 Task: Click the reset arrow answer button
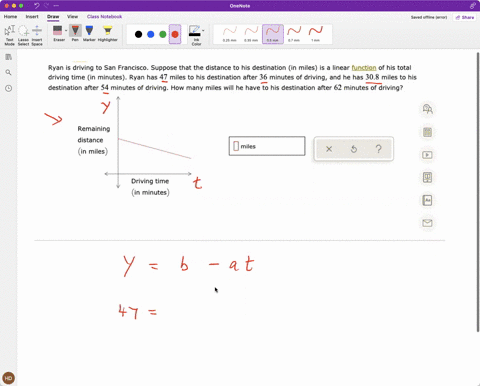[354, 149]
